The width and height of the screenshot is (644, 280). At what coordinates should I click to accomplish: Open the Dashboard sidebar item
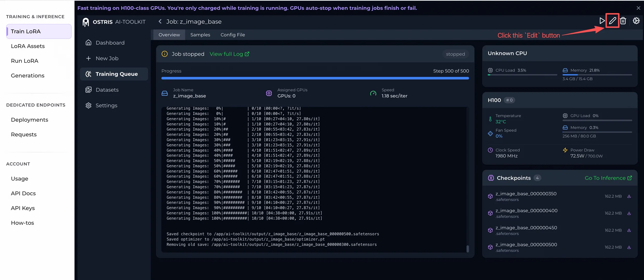[110, 43]
